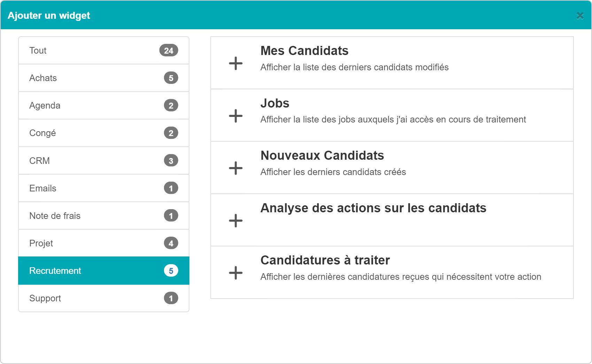Add Analyse des actions widget plus icon
The width and height of the screenshot is (592, 364).
(x=236, y=221)
